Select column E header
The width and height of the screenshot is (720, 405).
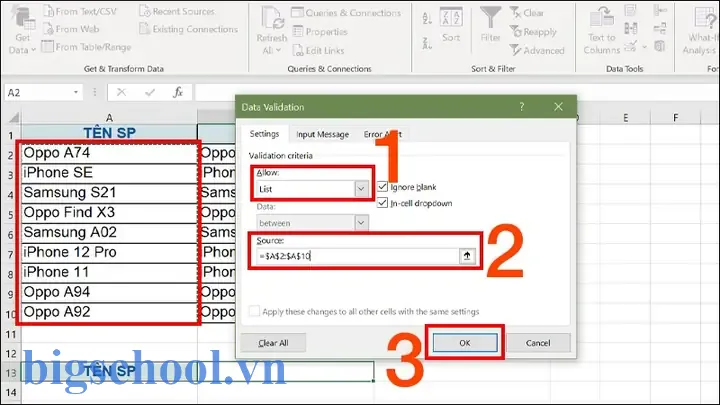(625, 118)
